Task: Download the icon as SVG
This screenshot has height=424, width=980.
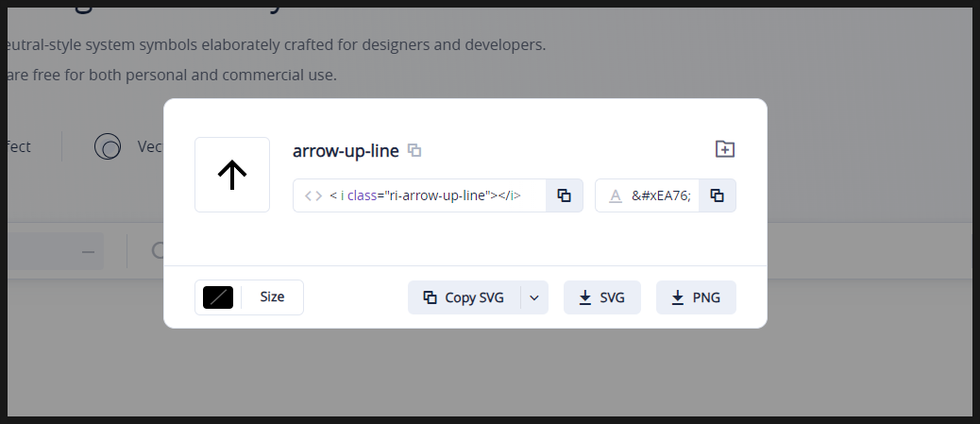Action: point(601,297)
